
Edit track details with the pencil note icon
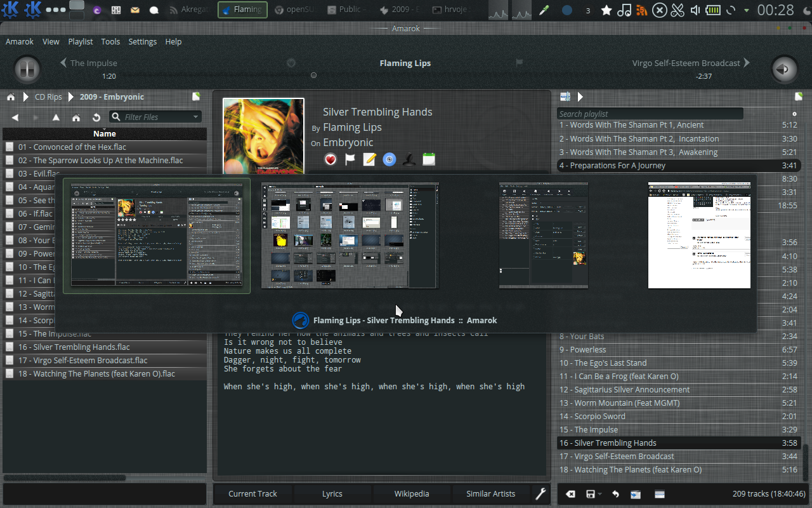click(370, 159)
